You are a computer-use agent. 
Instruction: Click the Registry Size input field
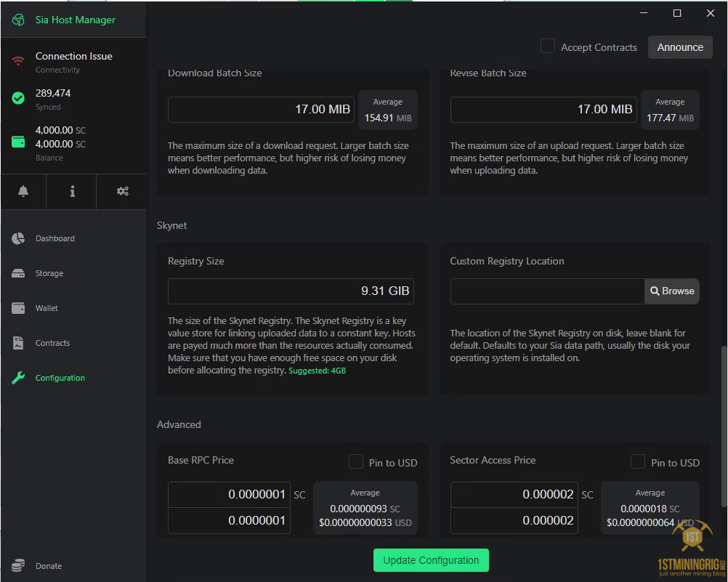291,291
